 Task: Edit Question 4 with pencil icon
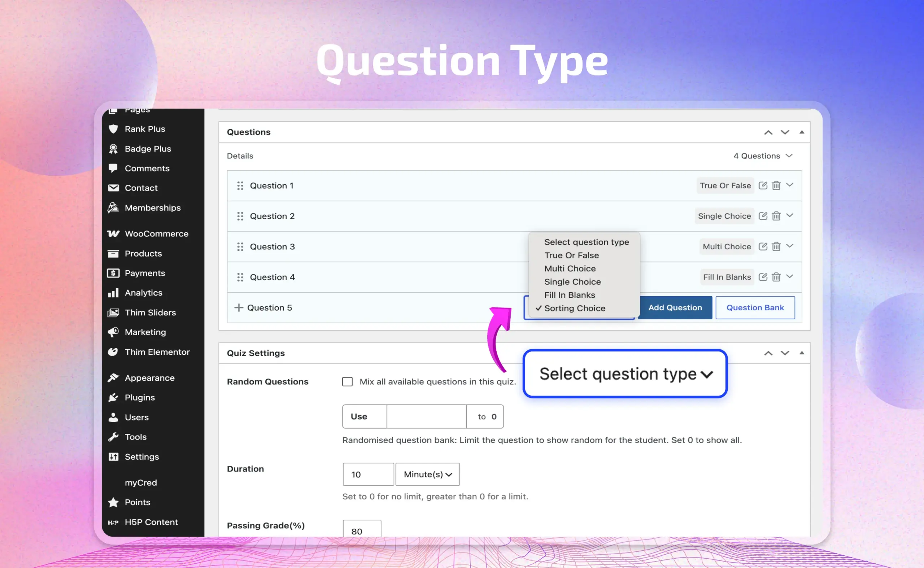coord(763,277)
